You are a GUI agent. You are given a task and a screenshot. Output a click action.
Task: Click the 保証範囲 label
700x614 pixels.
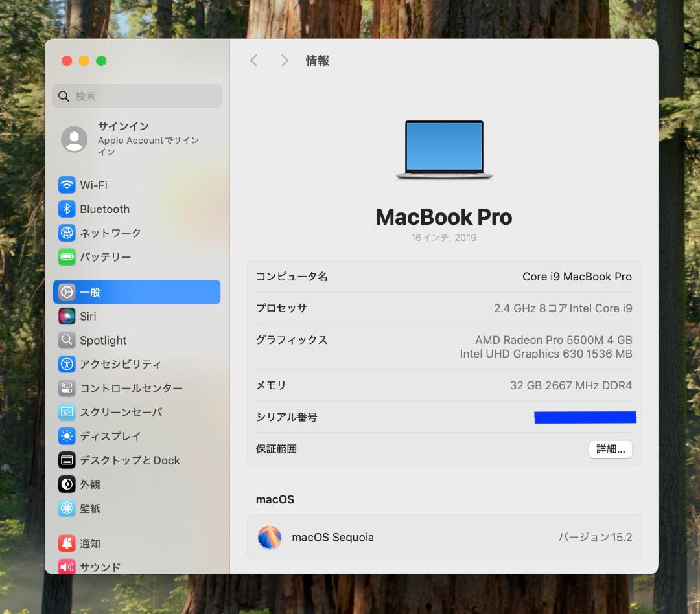276,449
